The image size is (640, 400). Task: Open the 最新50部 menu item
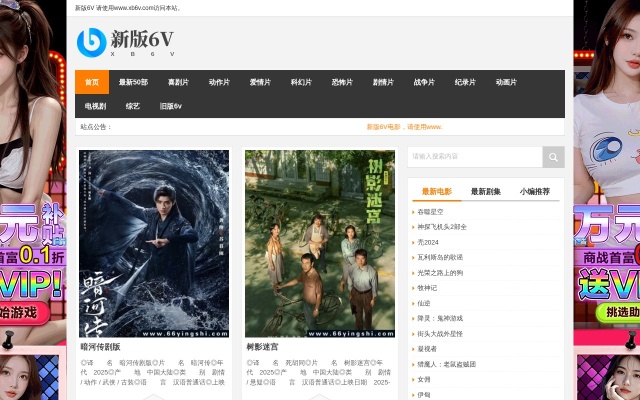click(133, 82)
